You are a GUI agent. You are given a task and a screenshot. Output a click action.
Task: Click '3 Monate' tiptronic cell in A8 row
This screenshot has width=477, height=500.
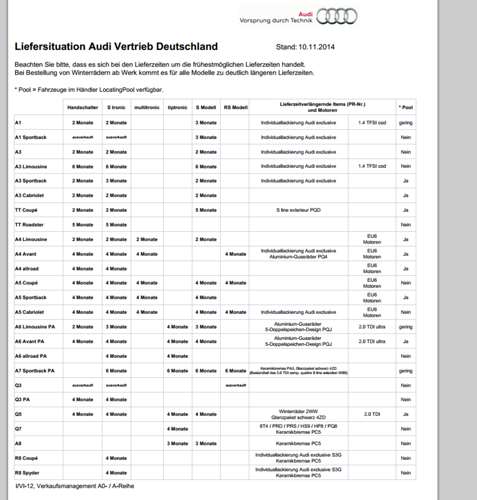[177, 444]
